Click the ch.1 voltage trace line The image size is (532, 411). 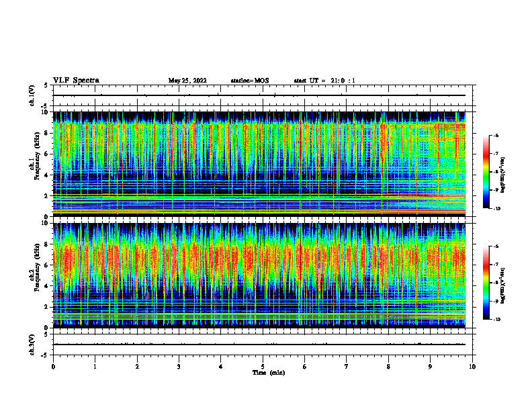(x=259, y=95)
